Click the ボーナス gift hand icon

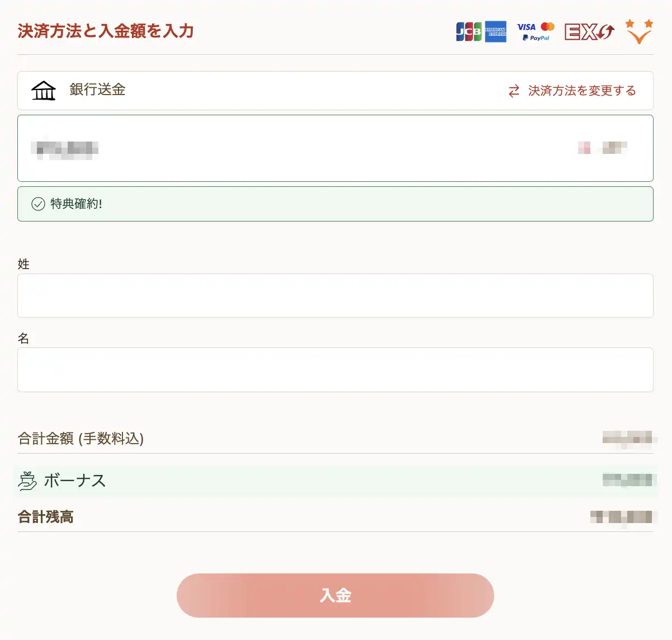(27, 481)
